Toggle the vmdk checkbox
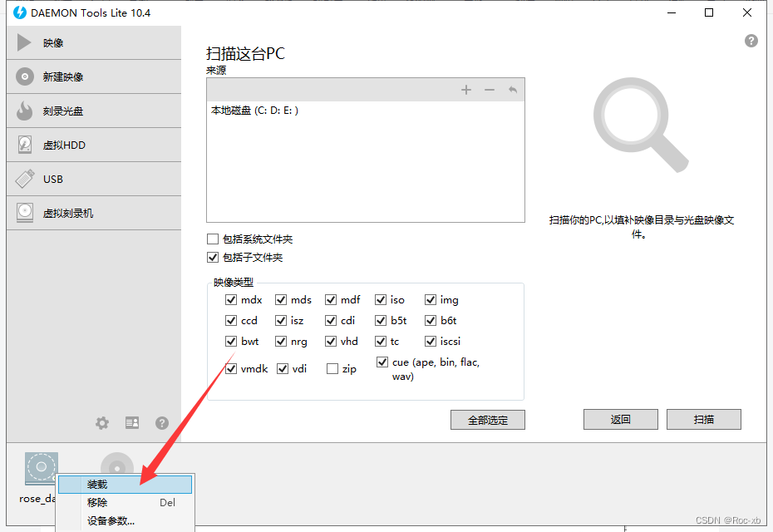The height and width of the screenshot is (532, 773). pos(231,369)
